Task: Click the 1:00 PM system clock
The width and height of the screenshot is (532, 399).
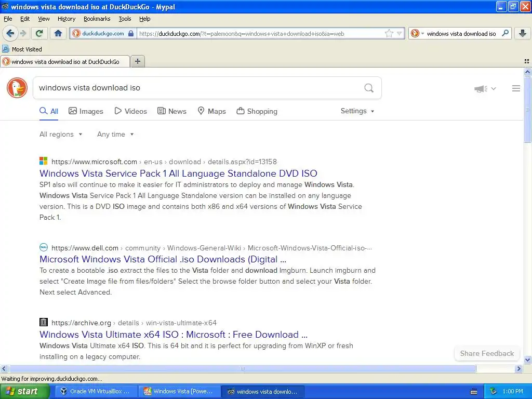Action: click(513, 391)
